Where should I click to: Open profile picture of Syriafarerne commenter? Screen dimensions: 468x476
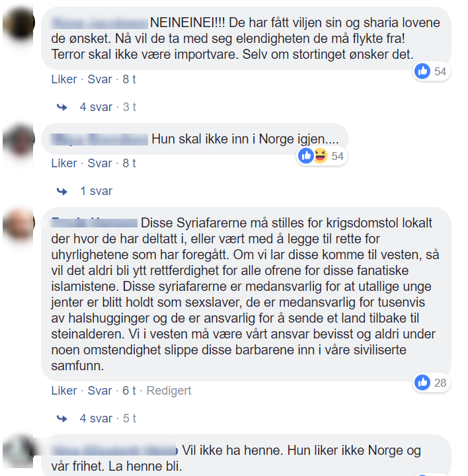coord(19,225)
